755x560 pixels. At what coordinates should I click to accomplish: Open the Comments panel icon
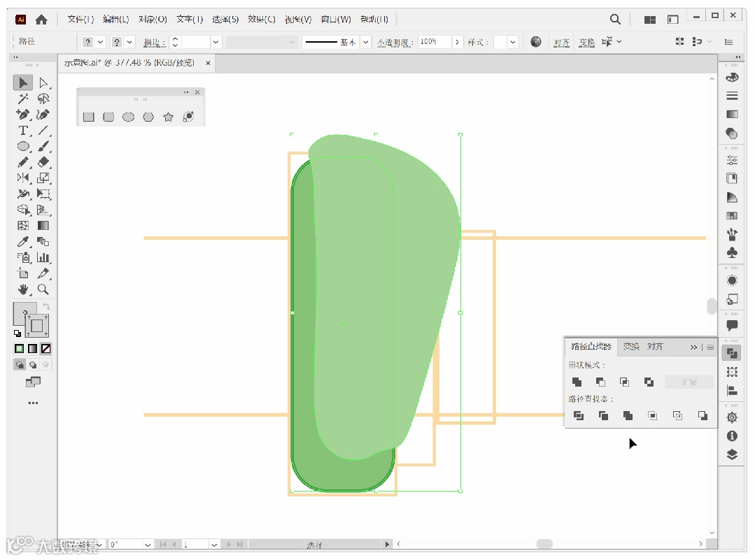point(732,326)
